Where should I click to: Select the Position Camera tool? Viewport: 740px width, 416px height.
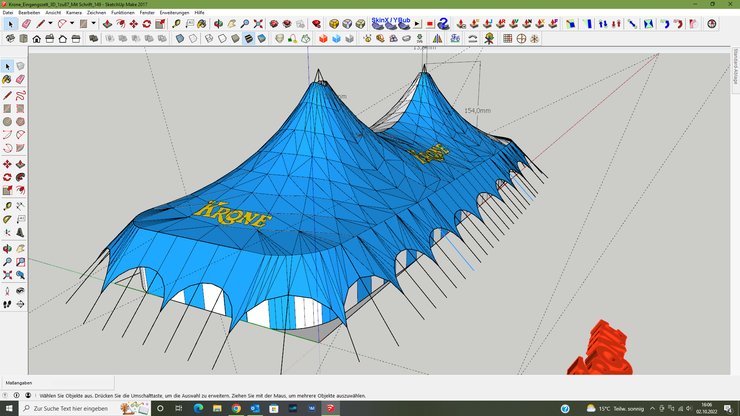coord(7,291)
